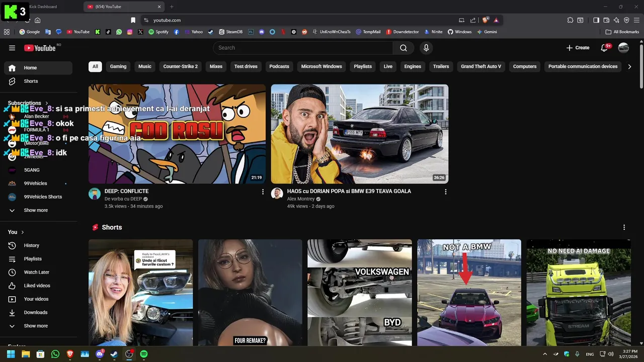This screenshot has width=644, height=362.
Task: Click the search magnifier button
Action: (404, 48)
